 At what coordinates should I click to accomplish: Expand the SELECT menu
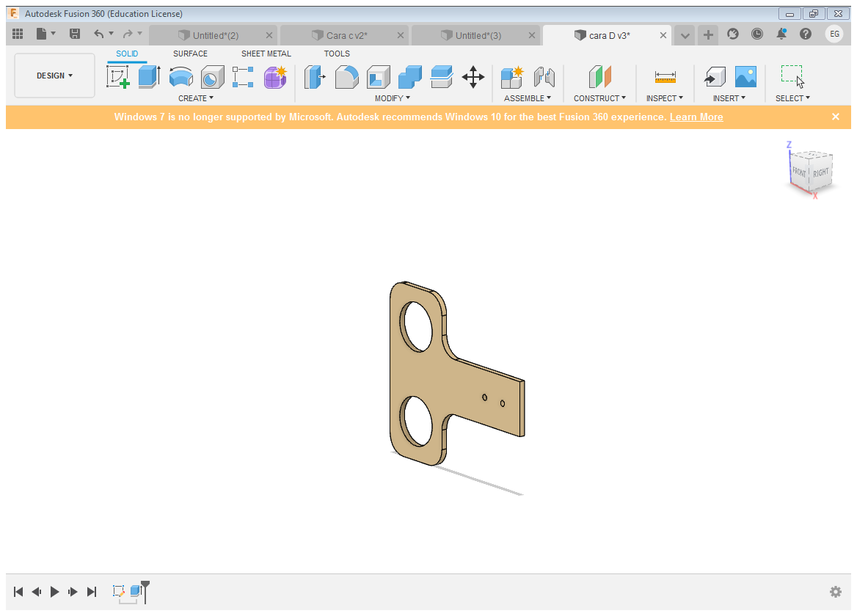pyautogui.click(x=792, y=98)
